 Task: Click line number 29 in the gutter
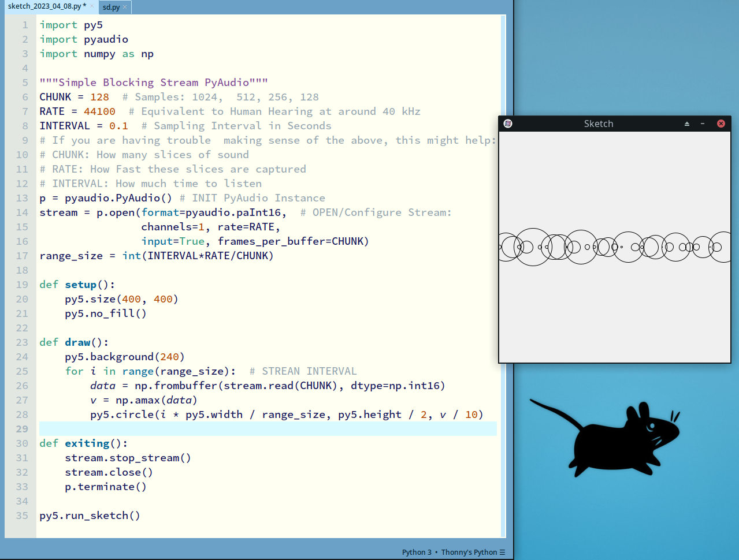(x=22, y=429)
